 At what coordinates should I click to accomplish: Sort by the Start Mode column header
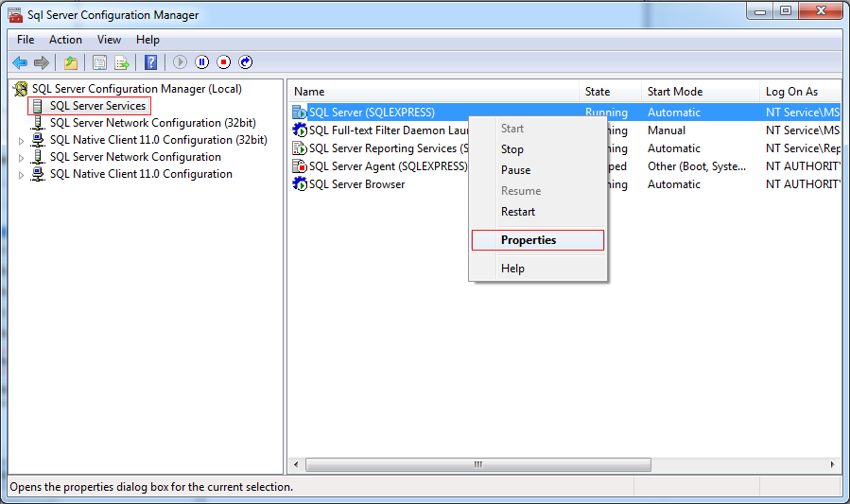700,92
